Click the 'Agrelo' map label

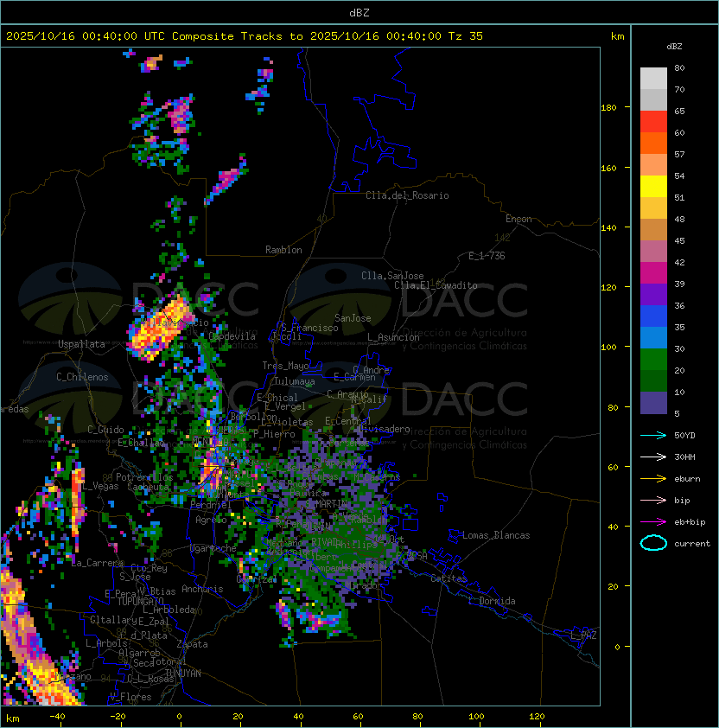[211, 520]
